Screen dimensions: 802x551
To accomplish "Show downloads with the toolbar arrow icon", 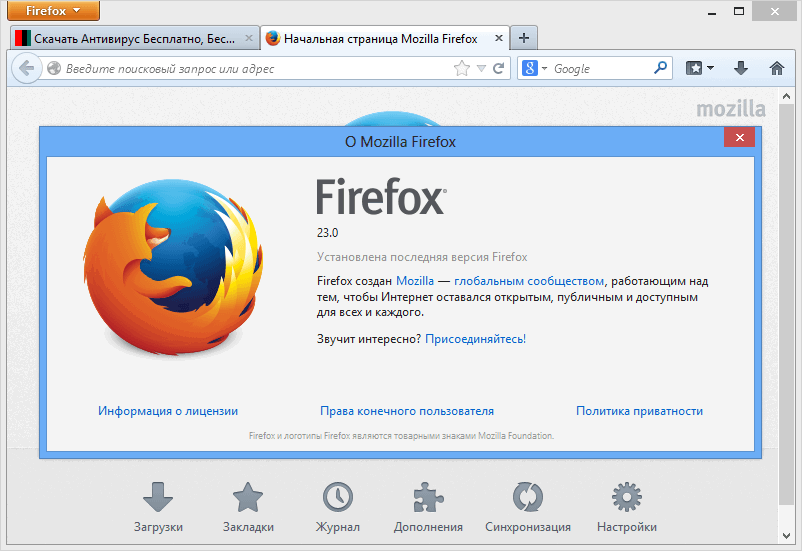I will (x=741, y=68).
